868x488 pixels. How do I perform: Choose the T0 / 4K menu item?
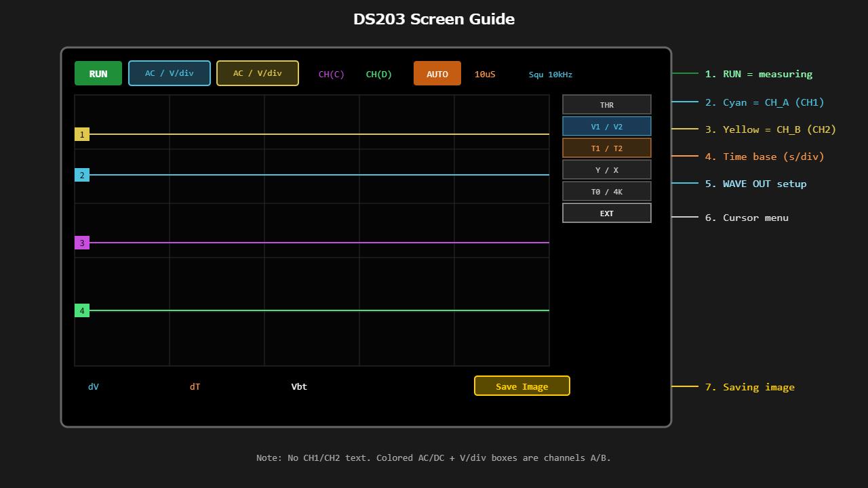click(x=607, y=191)
